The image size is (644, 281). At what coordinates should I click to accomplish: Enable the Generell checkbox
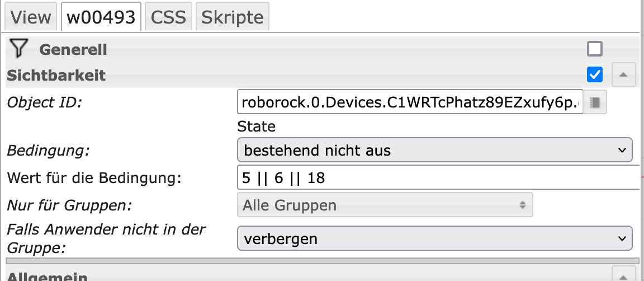tap(595, 49)
